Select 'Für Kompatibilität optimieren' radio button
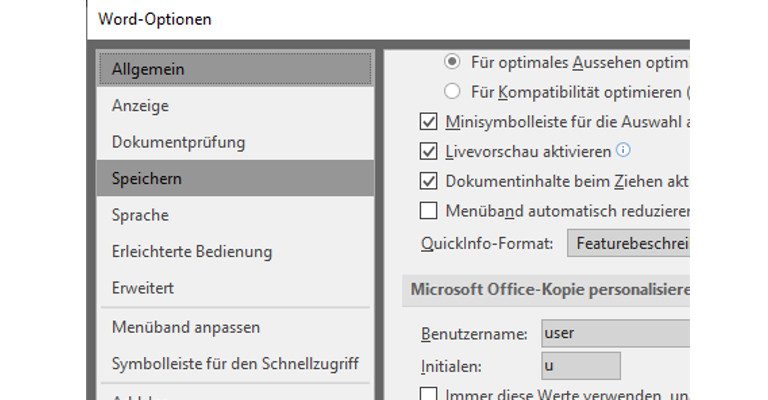The width and height of the screenshot is (768, 400). [x=452, y=92]
